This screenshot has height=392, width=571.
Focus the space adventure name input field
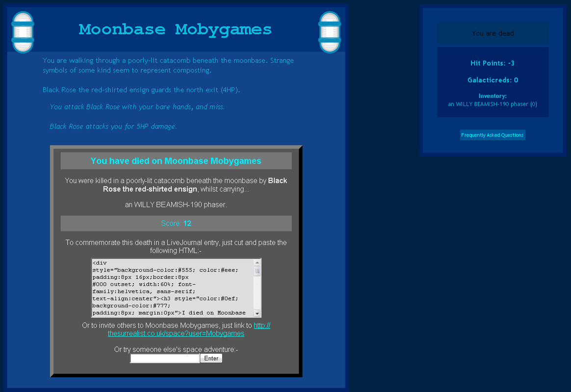click(165, 359)
